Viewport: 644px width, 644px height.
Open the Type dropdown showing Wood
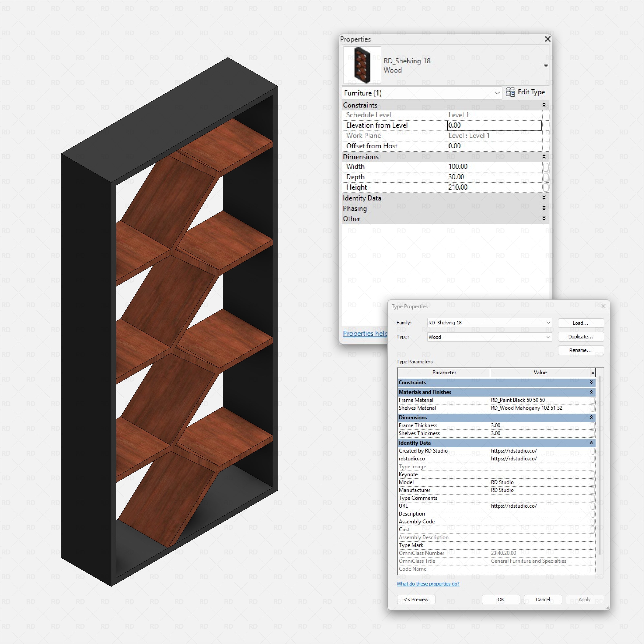[x=489, y=337]
